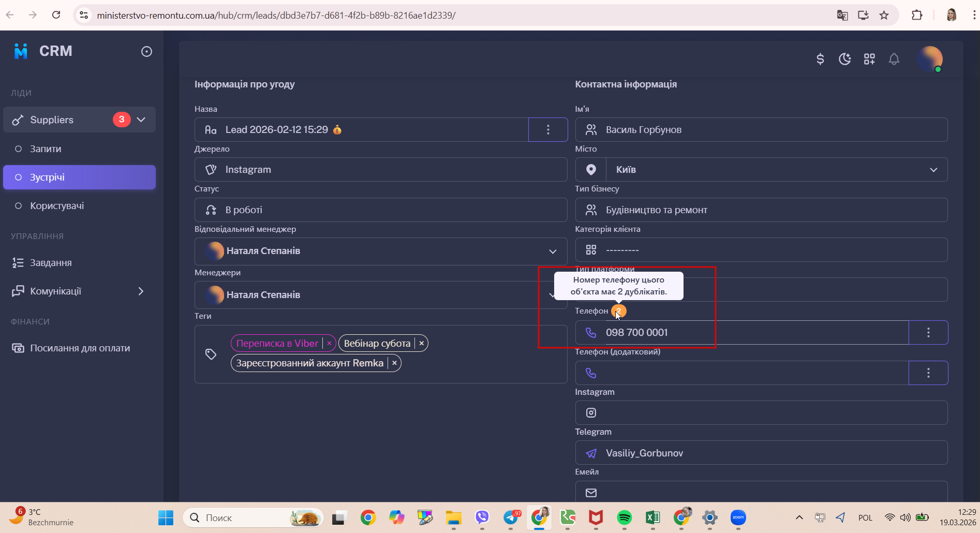Viewport: 980px width, 533px height.
Task: Toggle dark mode with the moon icon
Action: coord(845,59)
